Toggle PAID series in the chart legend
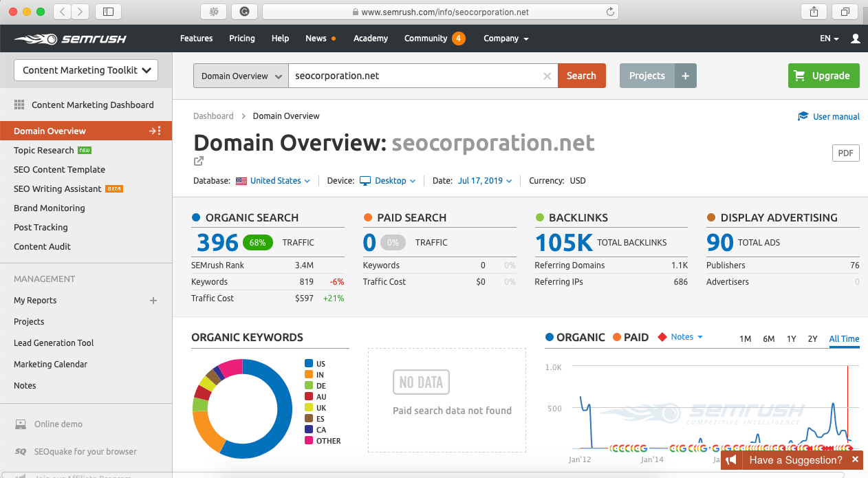The image size is (868, 478). (631, 338)
